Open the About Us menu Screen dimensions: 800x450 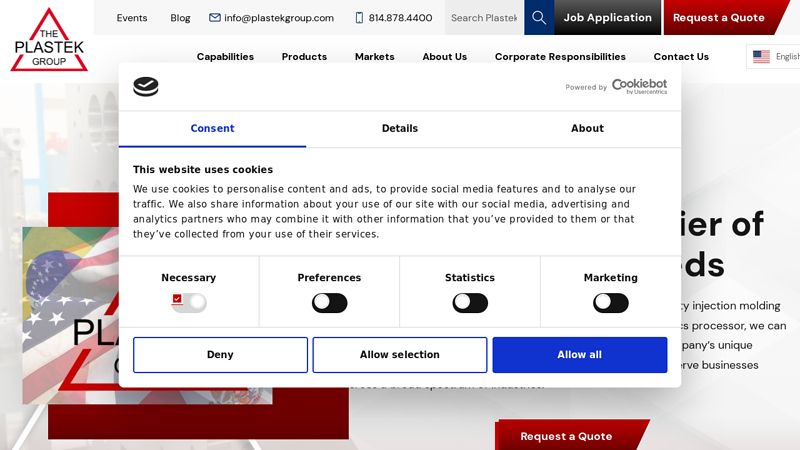444,57
